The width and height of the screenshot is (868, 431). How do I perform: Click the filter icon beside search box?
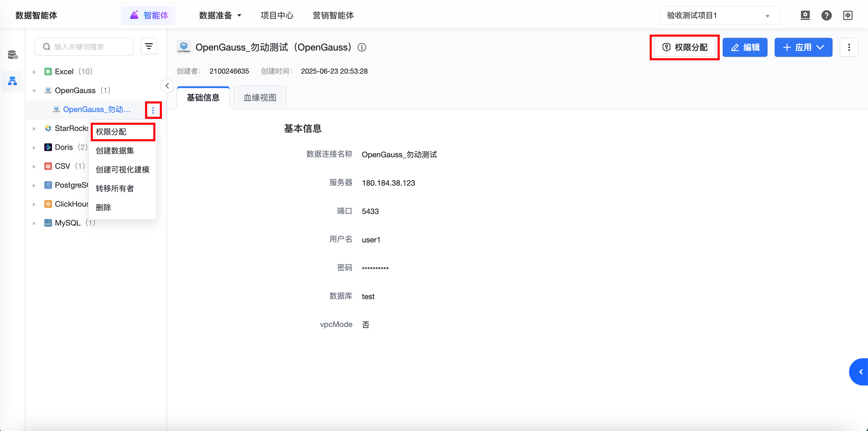click(x=149, y=46)
